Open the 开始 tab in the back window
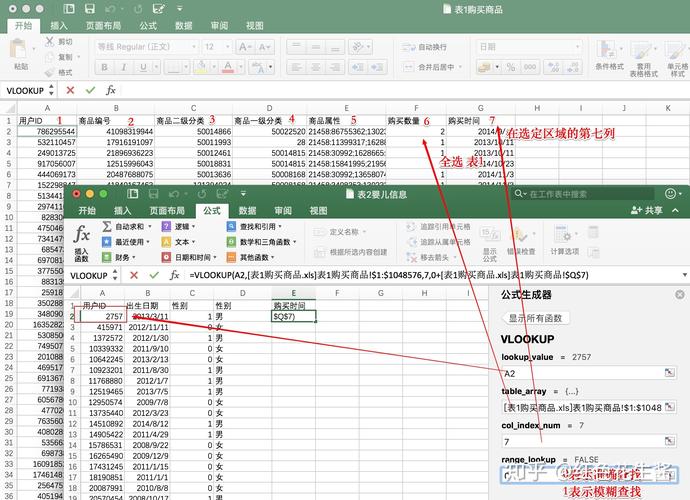690x500 pixels. pyautogui.click(x=23, y=26)
